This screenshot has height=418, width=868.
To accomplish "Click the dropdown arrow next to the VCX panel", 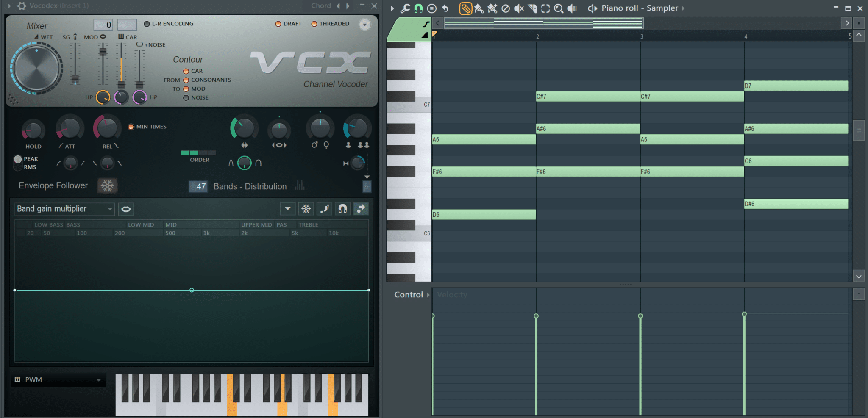I will tap(364, 24).
